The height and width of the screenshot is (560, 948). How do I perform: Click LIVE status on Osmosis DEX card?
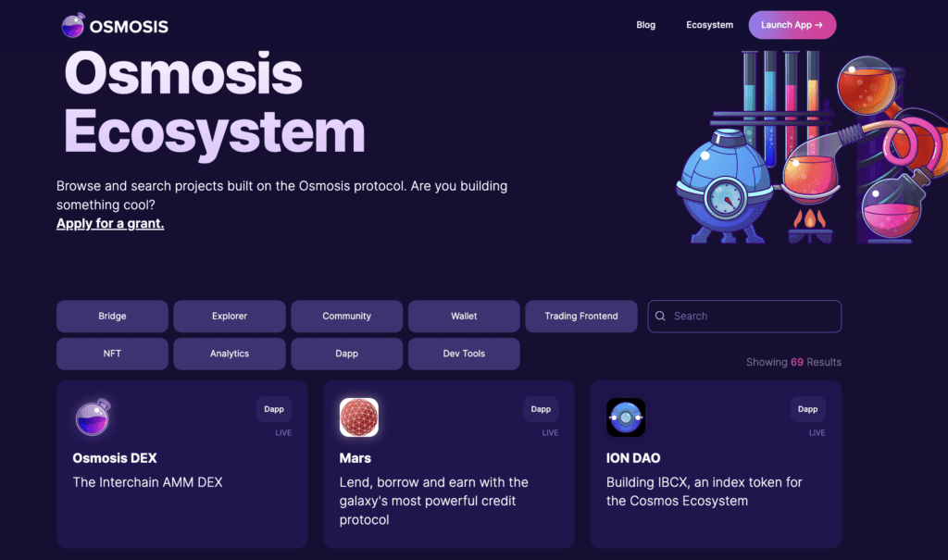click(283, 433)
